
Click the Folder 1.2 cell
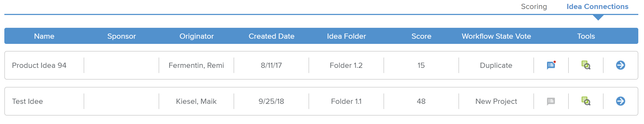346,65
